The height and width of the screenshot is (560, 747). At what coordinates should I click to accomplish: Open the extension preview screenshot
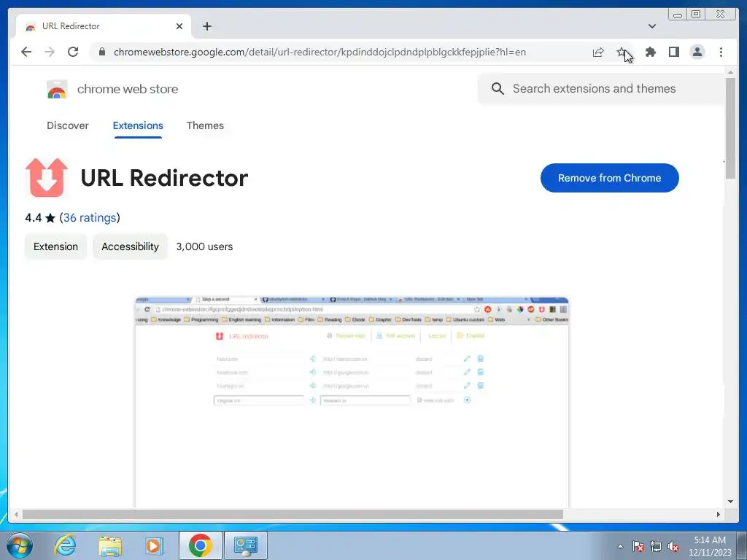[352, 402]
